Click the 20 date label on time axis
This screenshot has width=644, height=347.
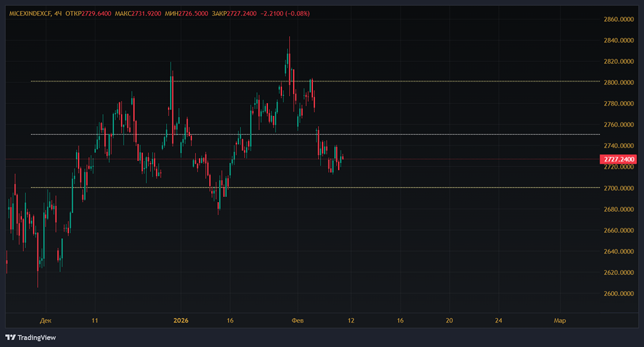(450, 321)
